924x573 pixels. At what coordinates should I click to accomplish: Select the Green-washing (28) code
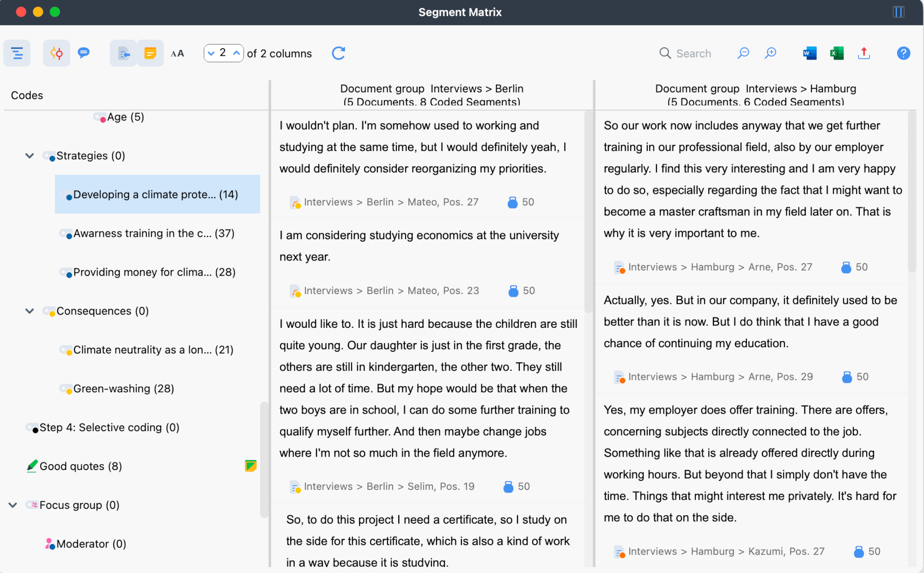coord(123,388)
